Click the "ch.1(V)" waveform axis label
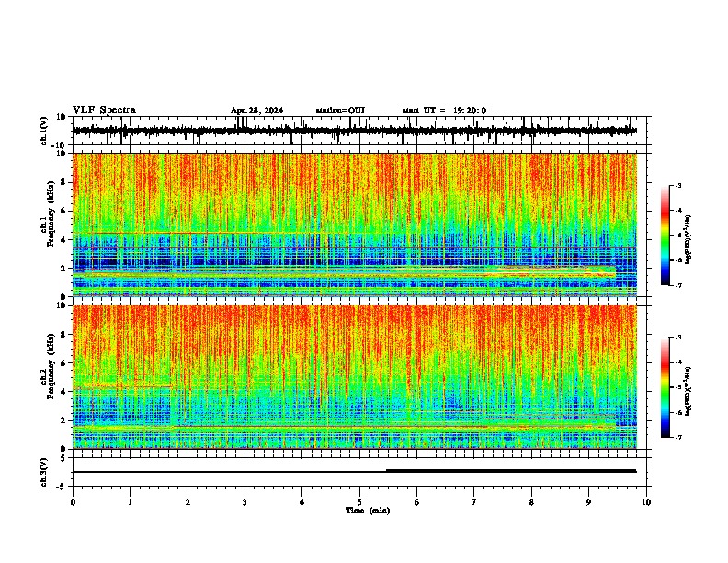This screenshot has width=728, height=563. [44, 131]
